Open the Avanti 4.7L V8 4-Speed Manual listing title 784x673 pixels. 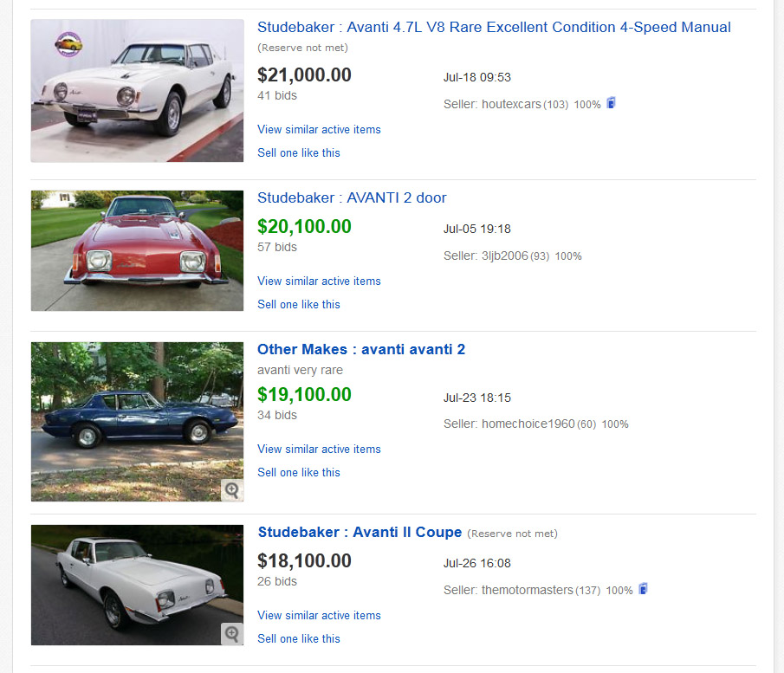point(494,28)
